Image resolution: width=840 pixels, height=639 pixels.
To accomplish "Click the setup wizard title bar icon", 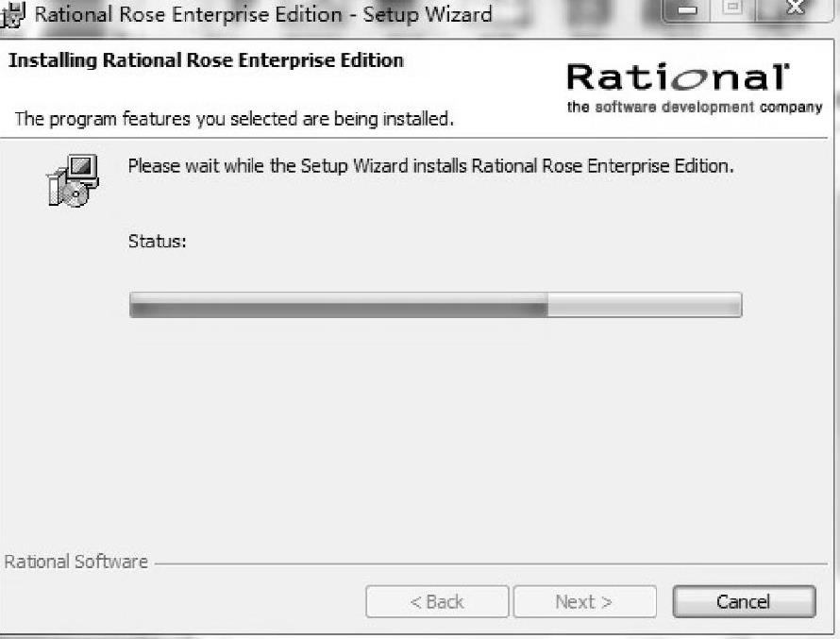I will tap(12, 14).
